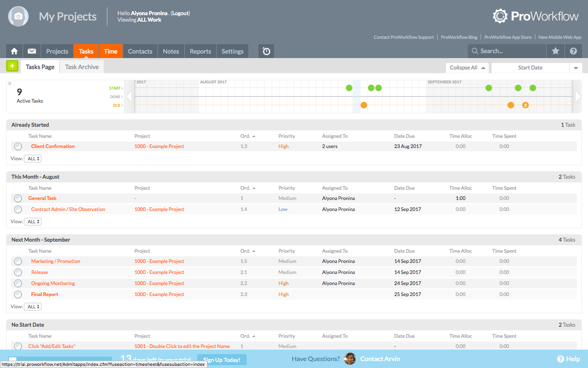Collapse All task sections
The width and height of the screenshot is (588, 368).
467,67
